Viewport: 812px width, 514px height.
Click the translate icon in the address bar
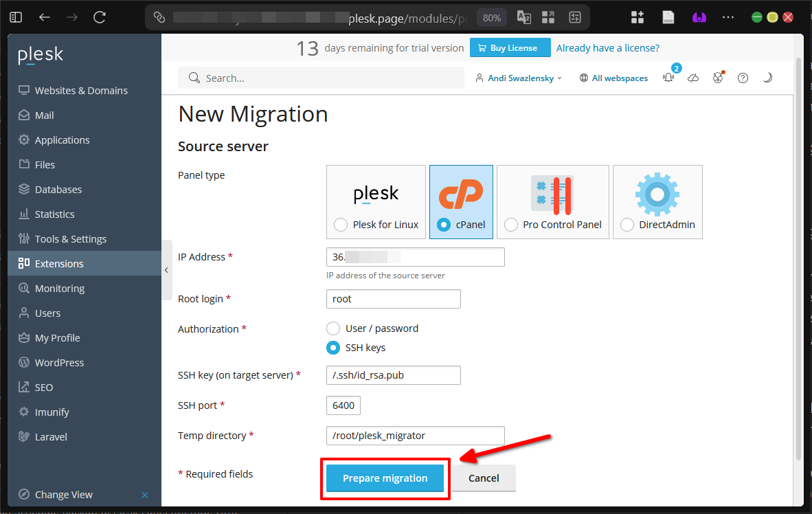(x=523, y=17)
